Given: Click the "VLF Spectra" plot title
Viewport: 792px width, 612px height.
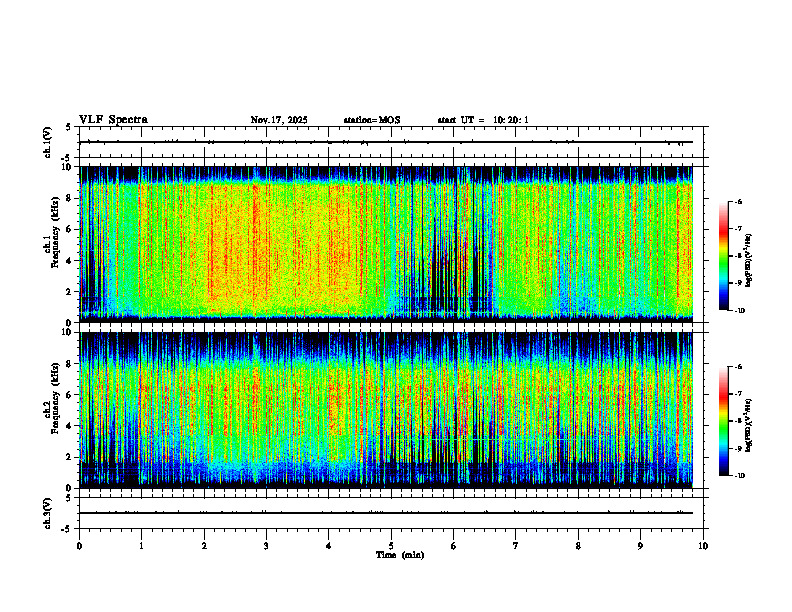Looking at the screenshot, I should [113, 120].
